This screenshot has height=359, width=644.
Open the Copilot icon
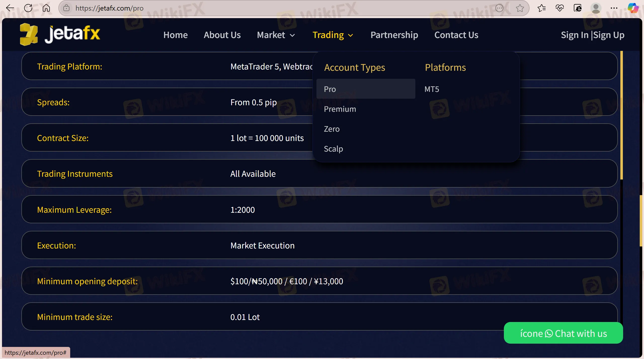633,8
